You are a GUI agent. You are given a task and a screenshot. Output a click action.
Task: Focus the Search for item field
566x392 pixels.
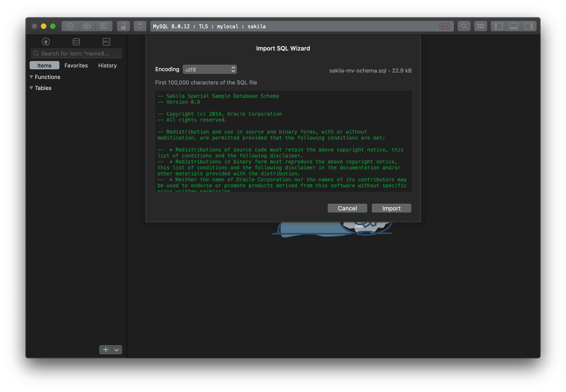point(76,53)
